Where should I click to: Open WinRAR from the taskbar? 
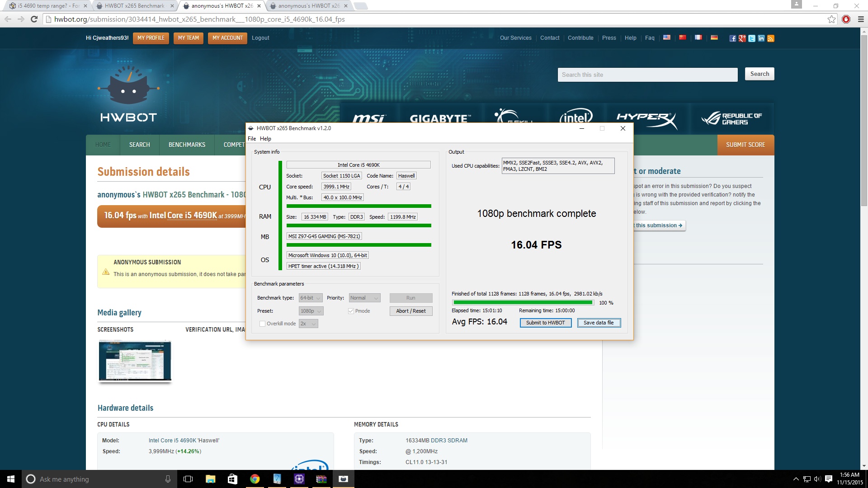pyautogui.click(x=321, y=479)
